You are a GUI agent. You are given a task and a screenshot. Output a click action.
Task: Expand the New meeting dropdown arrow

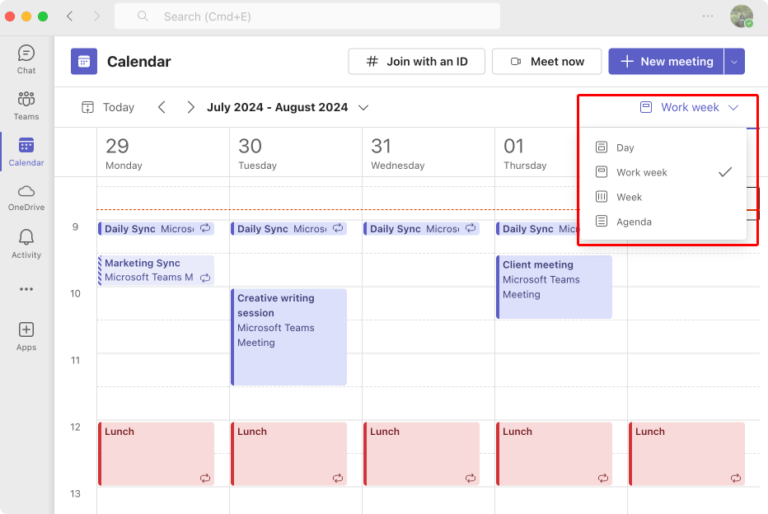(x=734, y=61)
